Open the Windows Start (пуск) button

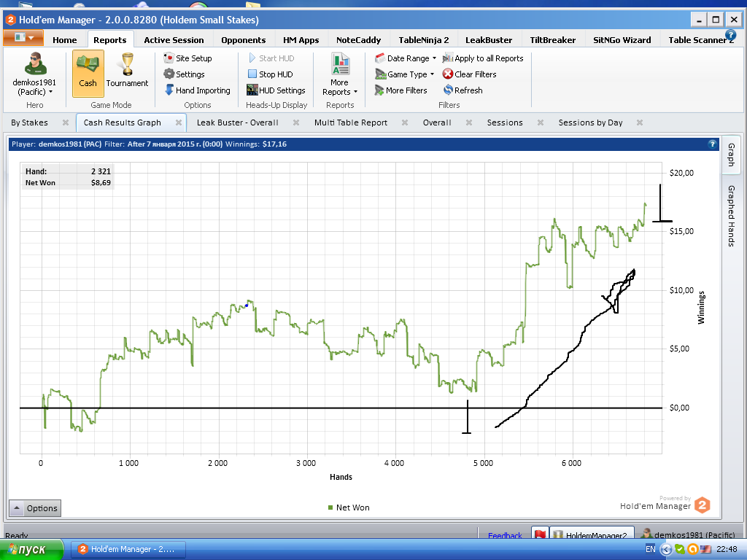pos(31,550)
